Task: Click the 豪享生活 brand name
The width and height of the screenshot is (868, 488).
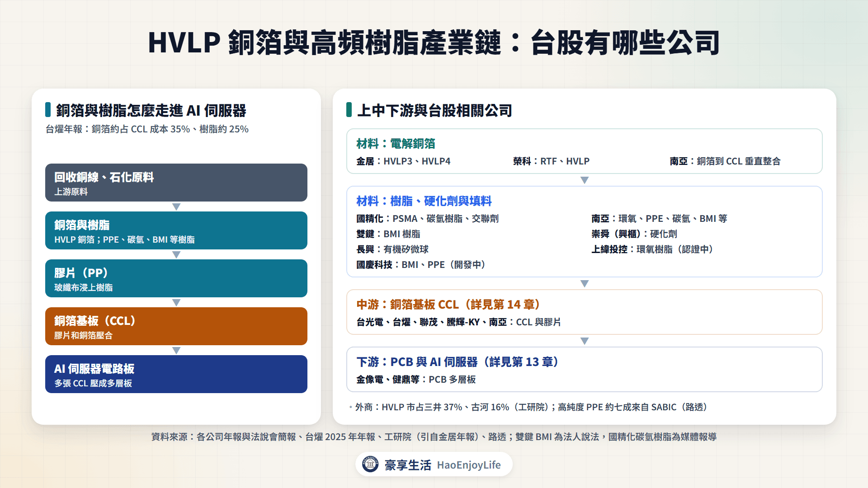Action: [408, 465]
